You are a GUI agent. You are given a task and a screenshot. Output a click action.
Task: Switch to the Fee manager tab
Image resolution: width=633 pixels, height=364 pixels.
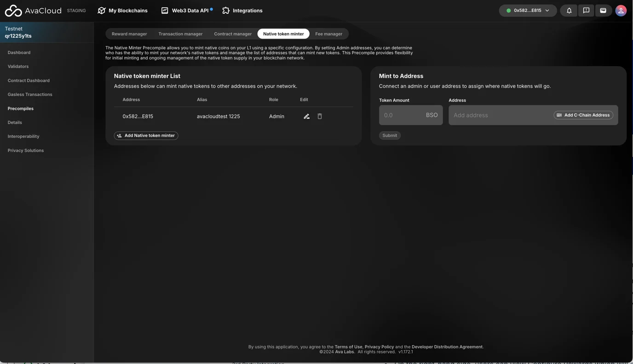click(328, 34)
